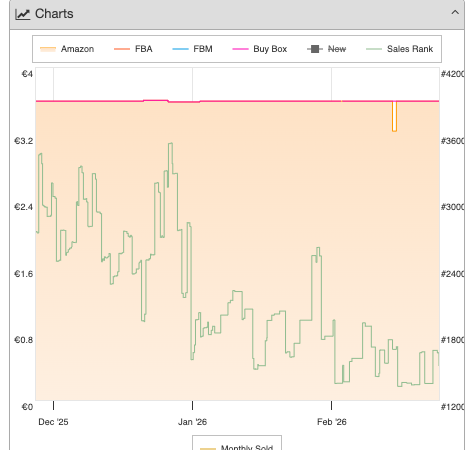Viewport: 474px width, 450px height.
Task: Click the €4 price axis label
Action: pos(27,74)
